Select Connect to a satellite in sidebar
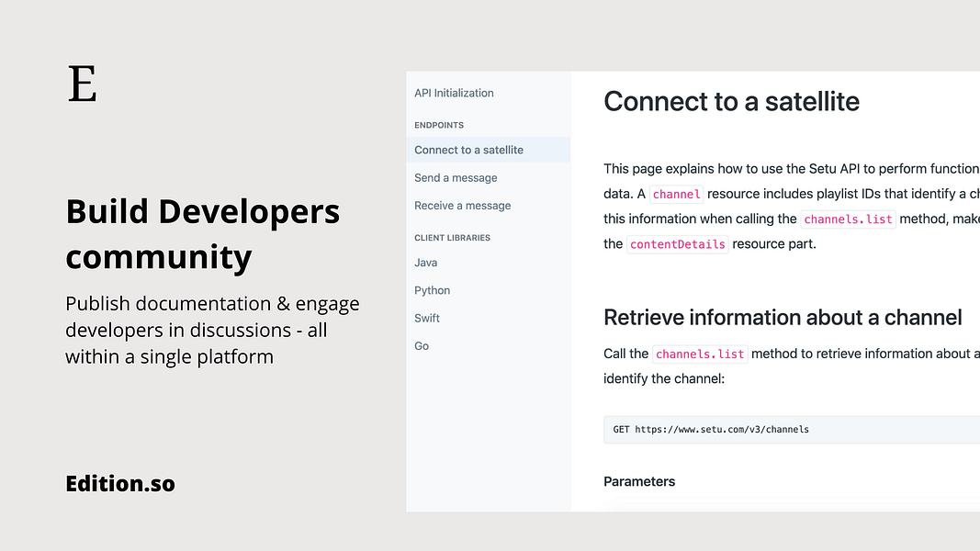This screenshot has height=551, width=980. coord(488,150)
